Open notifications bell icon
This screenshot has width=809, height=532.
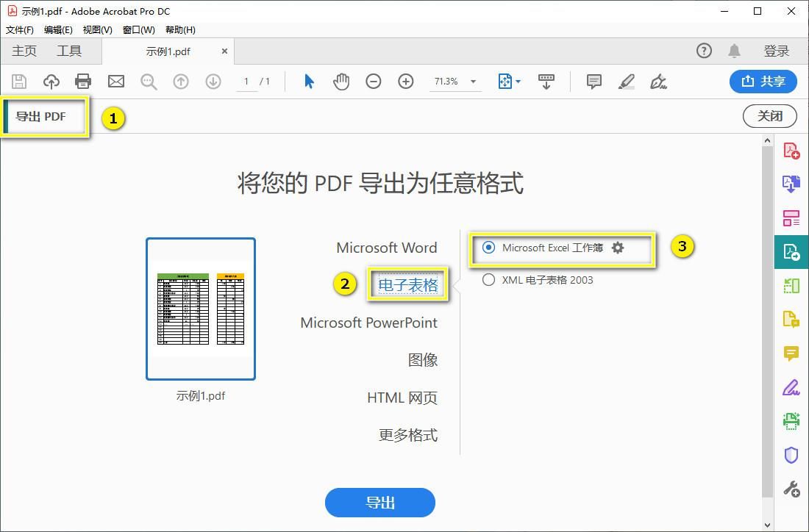(x=734, y=51)
